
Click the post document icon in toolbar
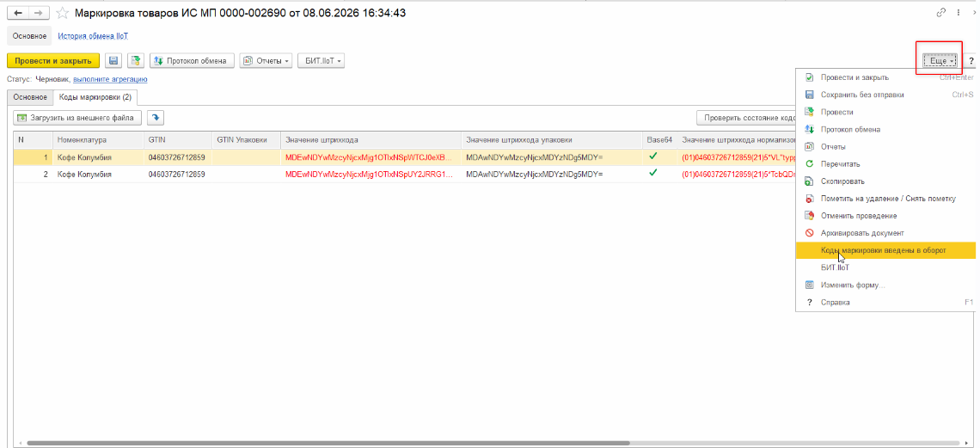tap(136, 60)
